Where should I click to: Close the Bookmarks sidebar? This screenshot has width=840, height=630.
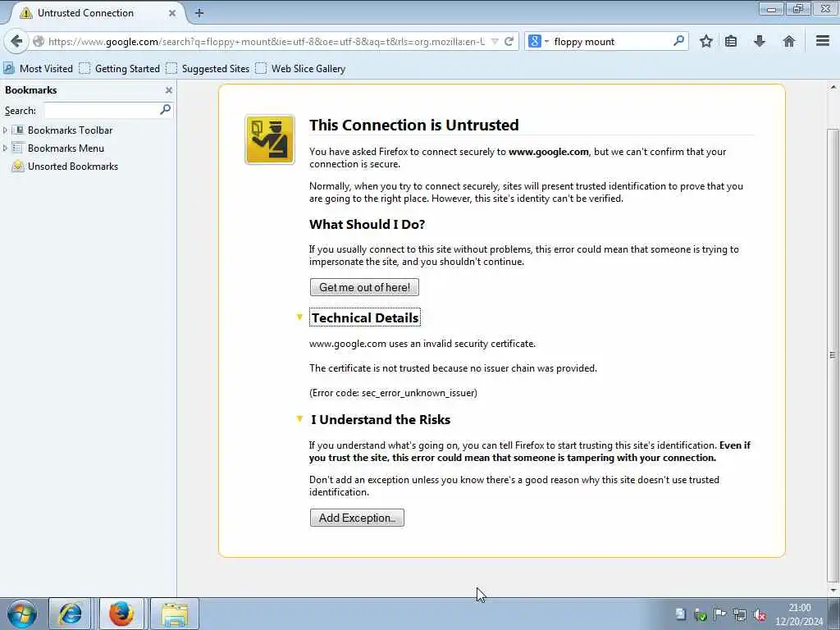(169, 90)
